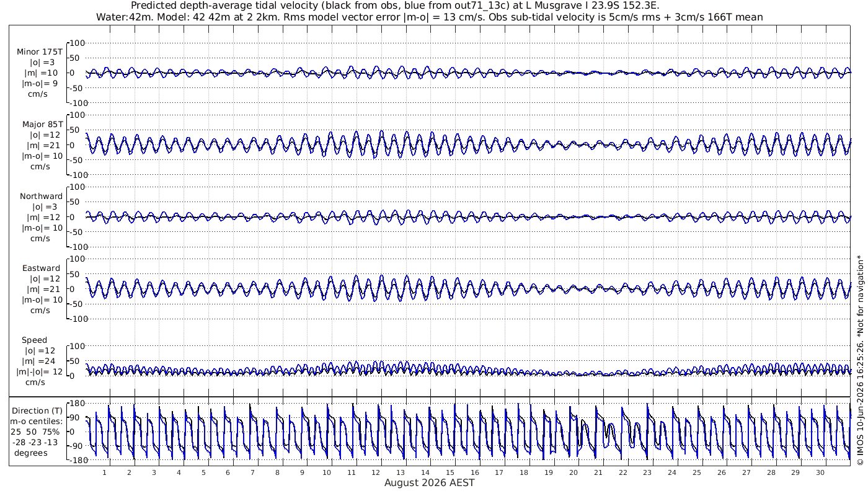Click the 'Northward' panel label

pos(41,196)
